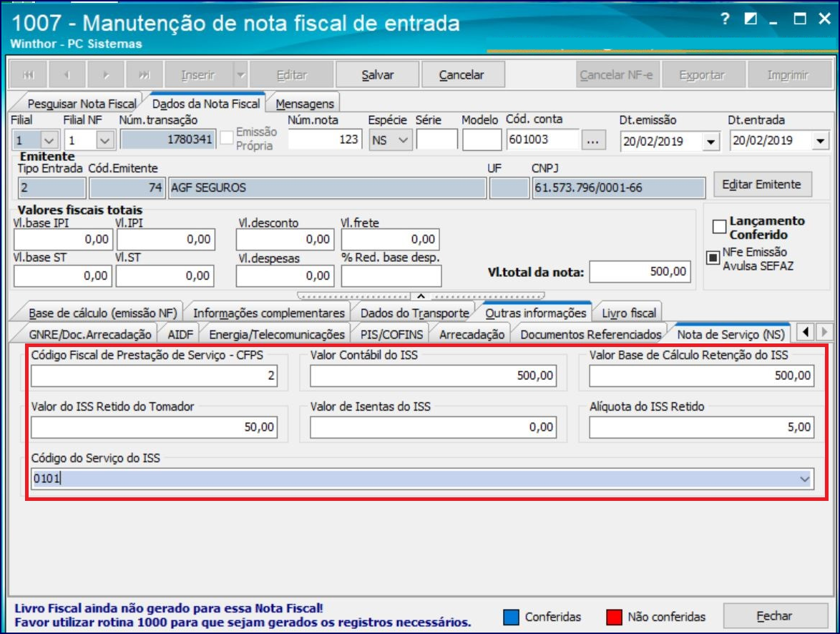This screenshot has height=634, width=840.
Task: Click the Vl.desconto input field
Action: (285, 240)
